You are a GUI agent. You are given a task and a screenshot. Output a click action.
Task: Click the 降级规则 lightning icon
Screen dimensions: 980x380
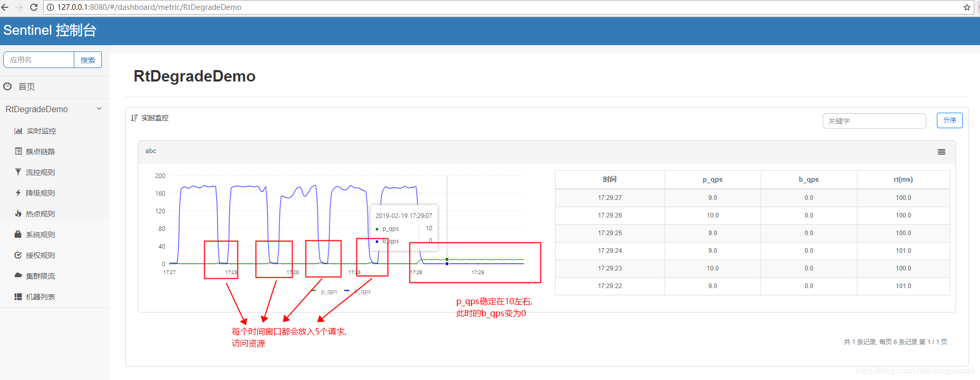tap(18, 193)
